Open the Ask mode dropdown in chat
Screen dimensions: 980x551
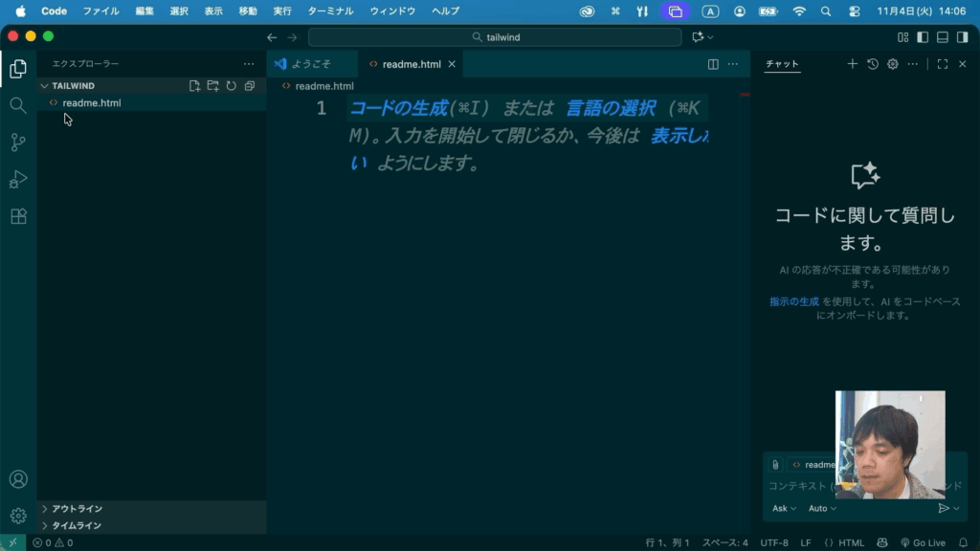tap(784, 509)
